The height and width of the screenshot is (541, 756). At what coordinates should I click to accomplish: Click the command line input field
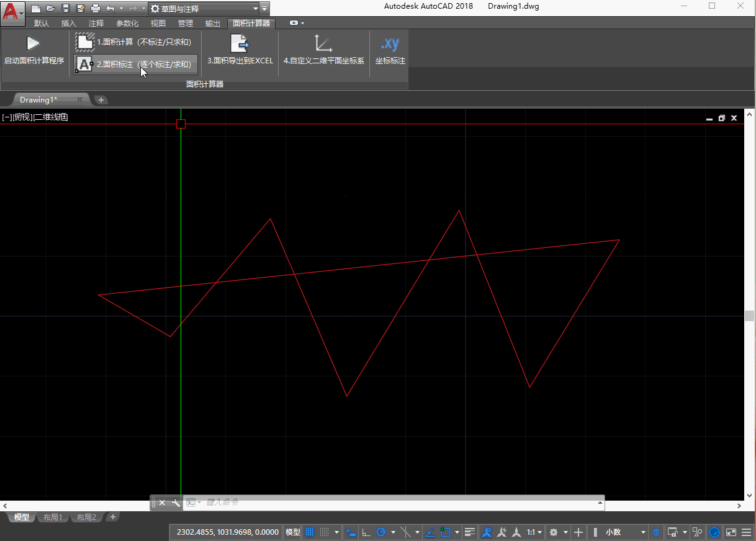397,502
